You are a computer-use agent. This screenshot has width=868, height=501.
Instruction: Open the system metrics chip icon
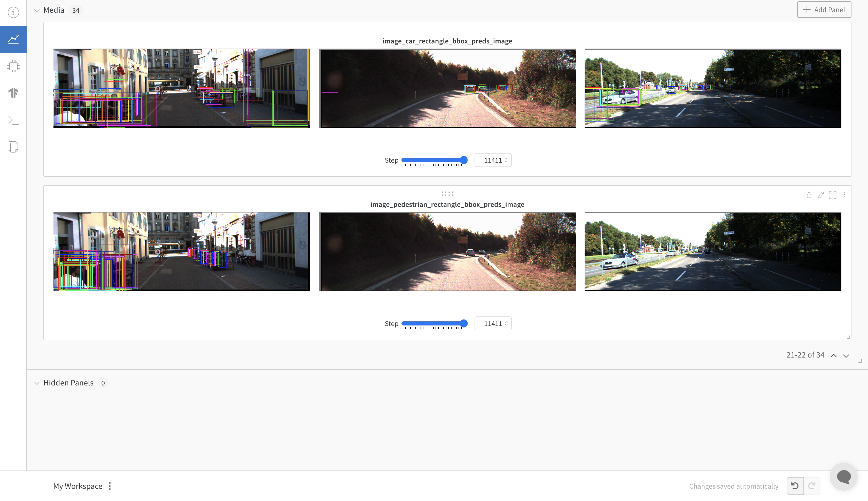(x=13, y=66)
